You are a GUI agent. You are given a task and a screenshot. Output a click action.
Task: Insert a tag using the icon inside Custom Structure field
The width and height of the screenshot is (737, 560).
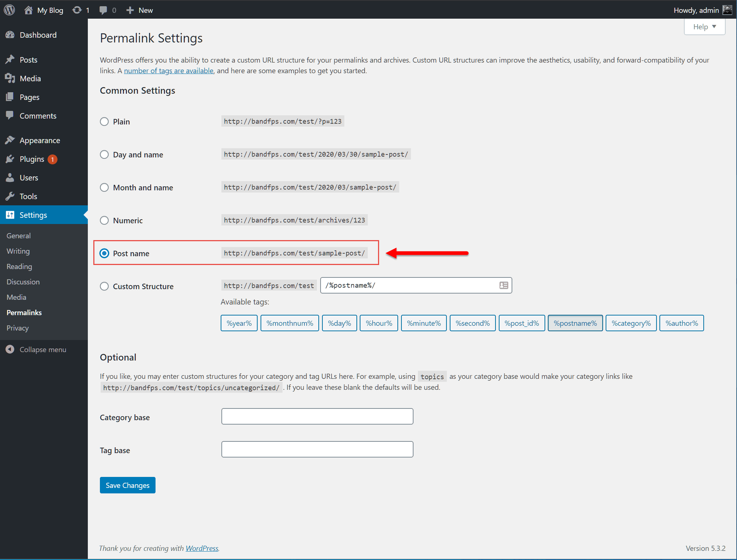(x=503, y=285)
